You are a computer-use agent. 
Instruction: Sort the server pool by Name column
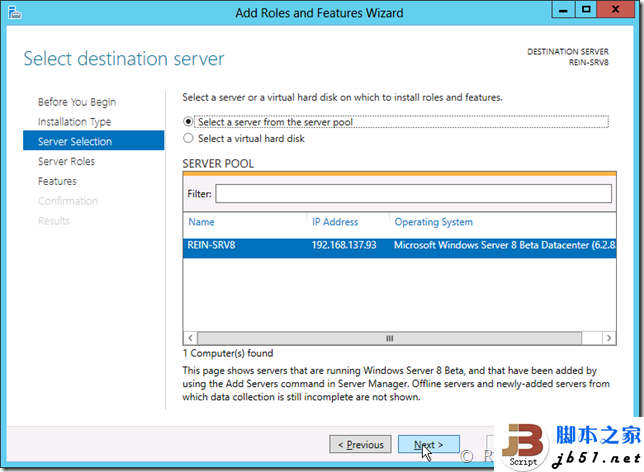pyautogui.click(x=201, y=222)
